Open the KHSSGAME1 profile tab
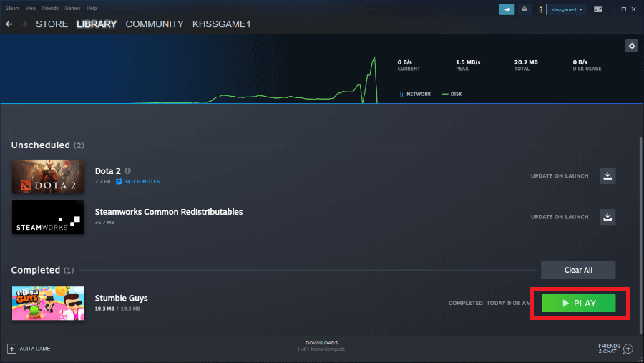Image resolution: width=644 pixels, height=363 pixels. coord(221,24)
